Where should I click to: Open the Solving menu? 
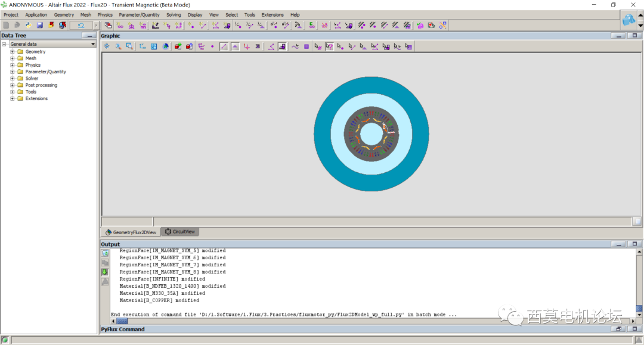pyautogui.click(x=174, y=15)
